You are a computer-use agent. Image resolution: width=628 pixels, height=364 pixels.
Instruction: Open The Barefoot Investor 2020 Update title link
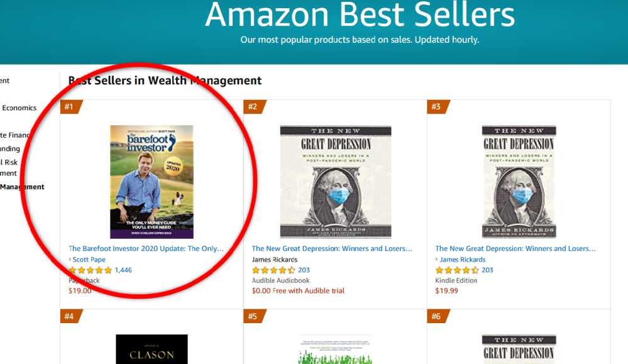[x=146, y=249]
